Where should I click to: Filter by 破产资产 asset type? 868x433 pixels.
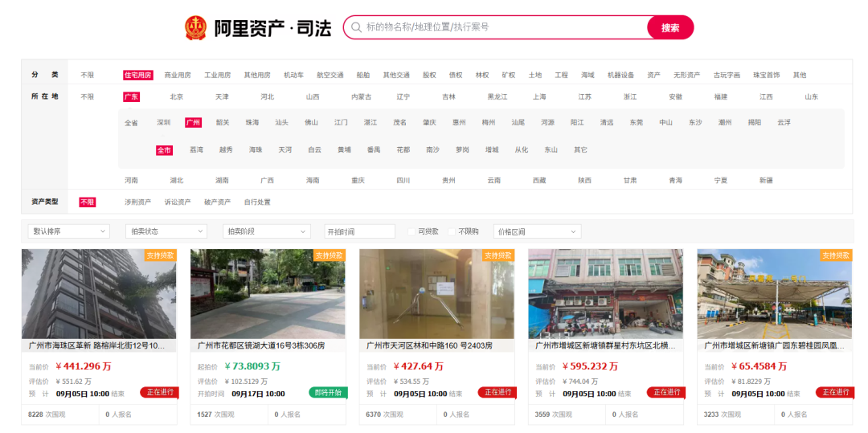point(218,202)
